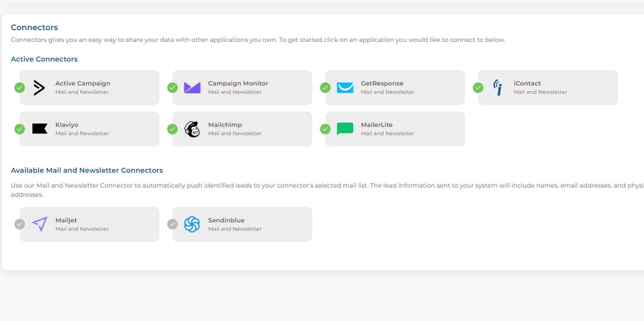Click the MailerLite green chat bubble logo
The image size is (644, 321).
(345, 129)
